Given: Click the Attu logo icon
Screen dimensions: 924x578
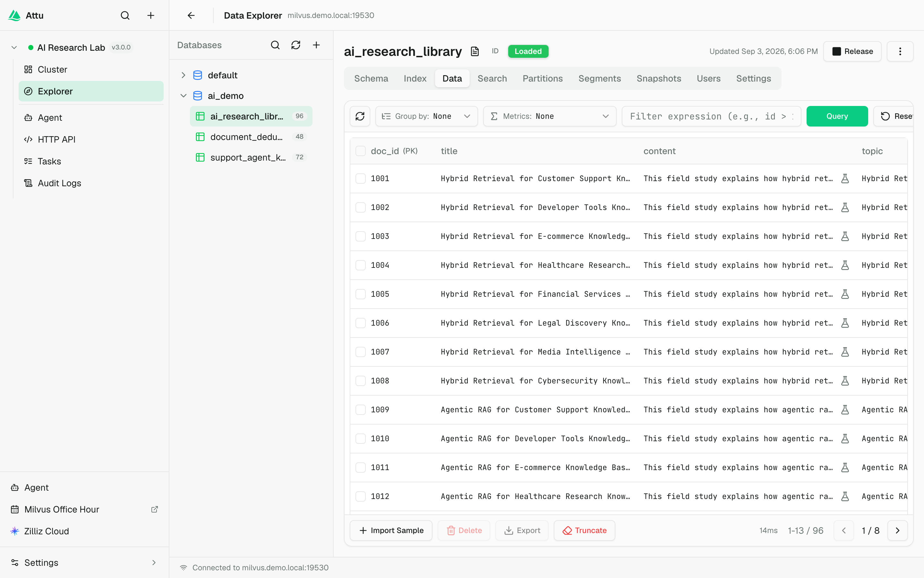Looking at the screenshot, I should (x=14, y=15).
